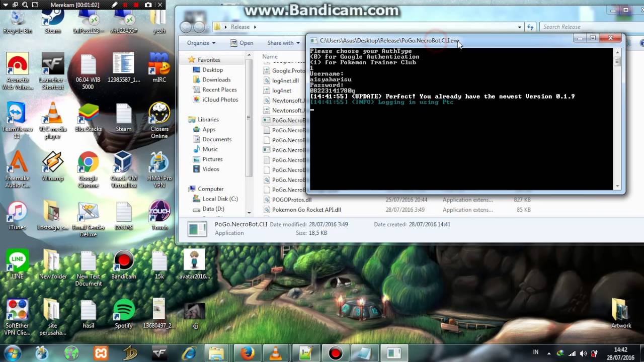644x362 pixels.
Task: Click the Bandicam screenshot camera icon
Action: (148, 5)
